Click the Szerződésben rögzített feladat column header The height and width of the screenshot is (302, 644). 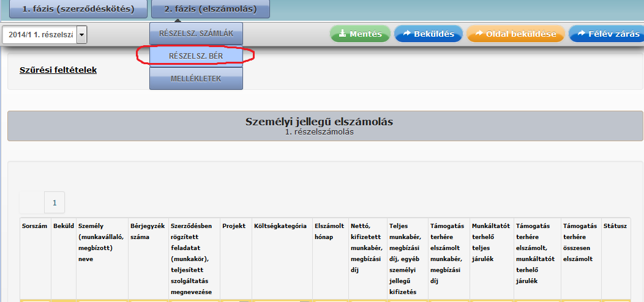click(193, 259)
